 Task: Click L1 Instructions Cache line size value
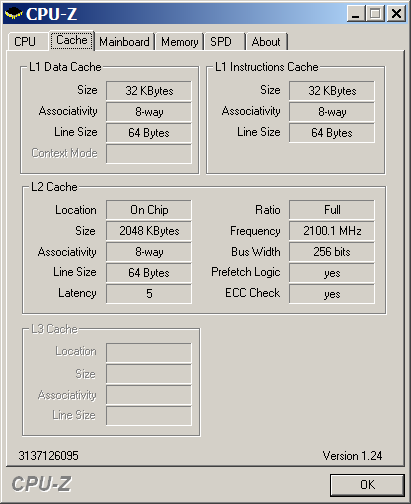tap(332, 133)
